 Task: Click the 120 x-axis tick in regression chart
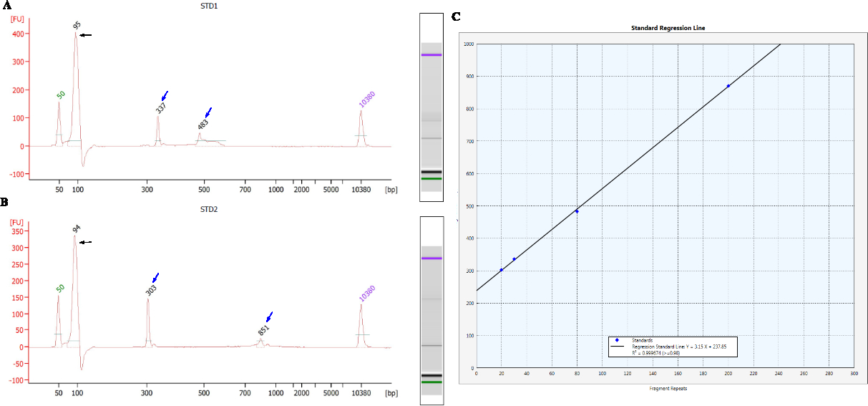[627, 373]
